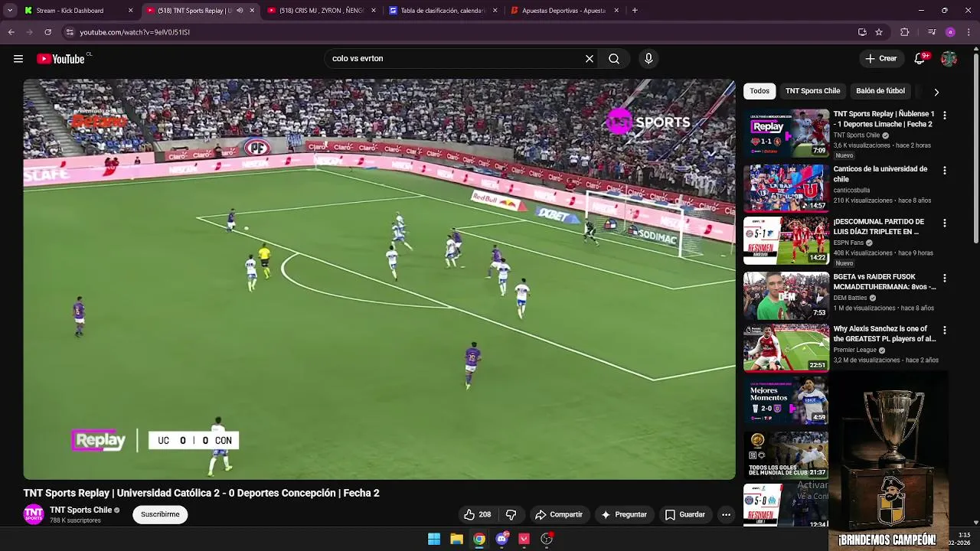980x551 pixels.
Task: Click the main video player
Action: pos(379,279)
